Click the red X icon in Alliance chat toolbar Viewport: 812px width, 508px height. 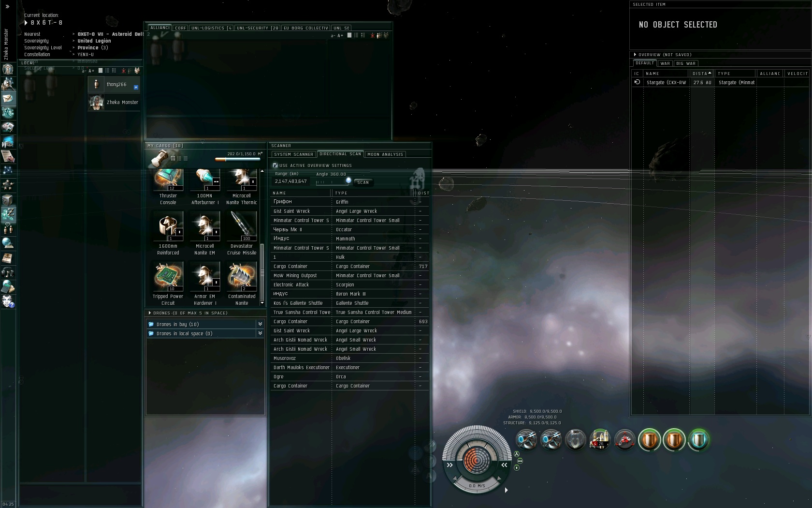372,35
